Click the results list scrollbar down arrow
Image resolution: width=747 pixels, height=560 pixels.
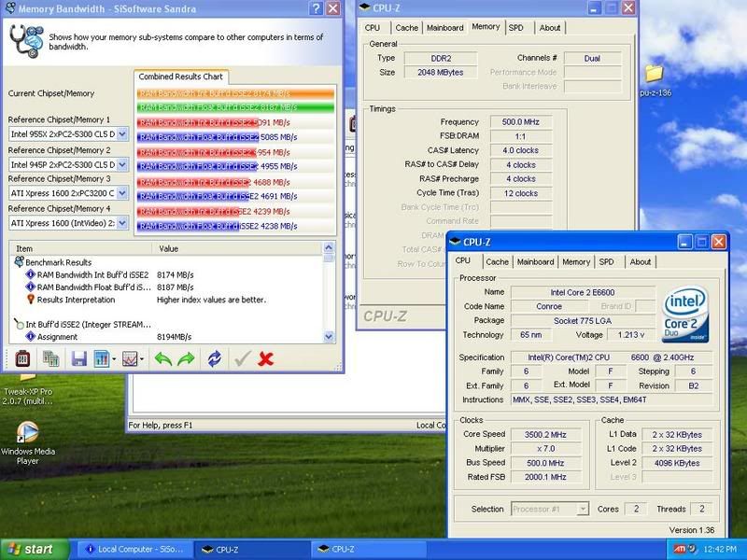329,337
